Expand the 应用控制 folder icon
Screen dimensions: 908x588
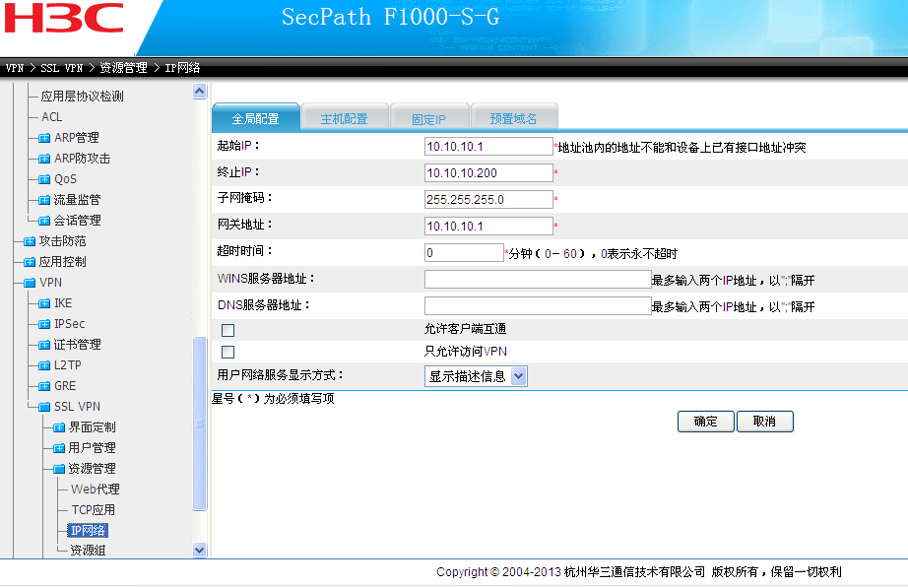pos(30,262)
